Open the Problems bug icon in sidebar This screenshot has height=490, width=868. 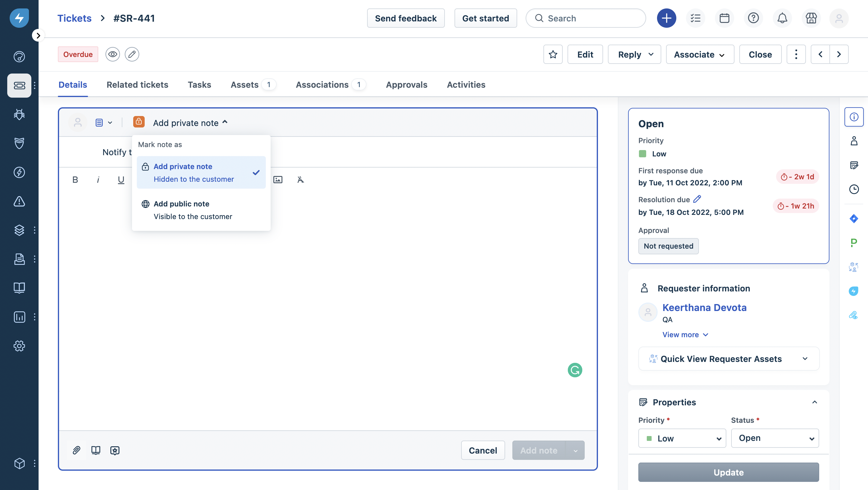click(19, 115)
